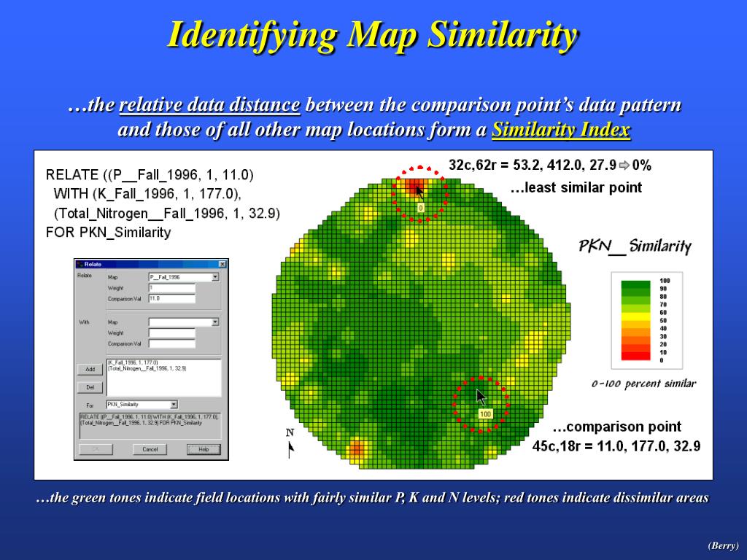Image resolution: width=747 pixels, height=560 pixels.
Task: Click the Relate Weight field containing 1
Action: [x=171, y=287]
